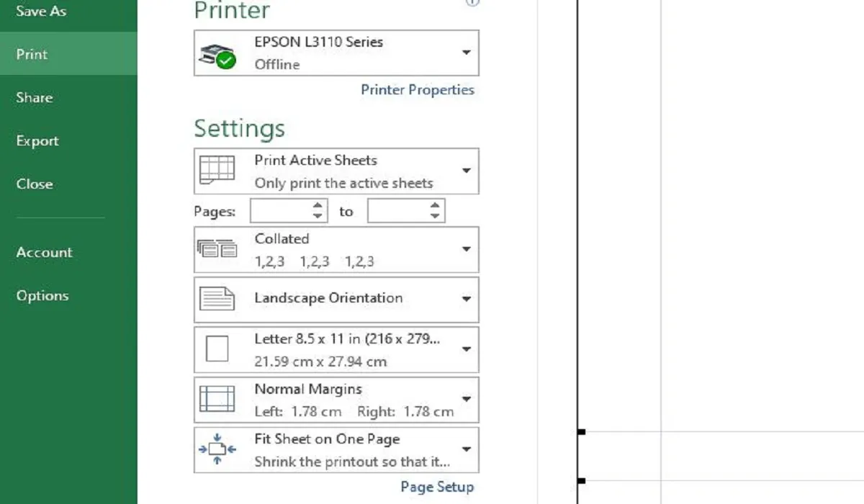Viewport: 864px width, 504px height.
Task: Decrease the ending page number
Action: (435, 216)
